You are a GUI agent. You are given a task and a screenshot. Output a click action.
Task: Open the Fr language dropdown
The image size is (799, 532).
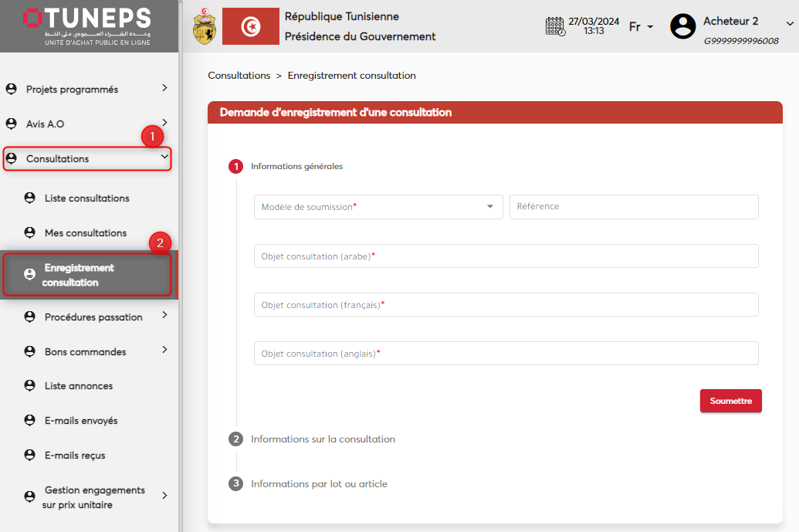[x=641, y=27]
